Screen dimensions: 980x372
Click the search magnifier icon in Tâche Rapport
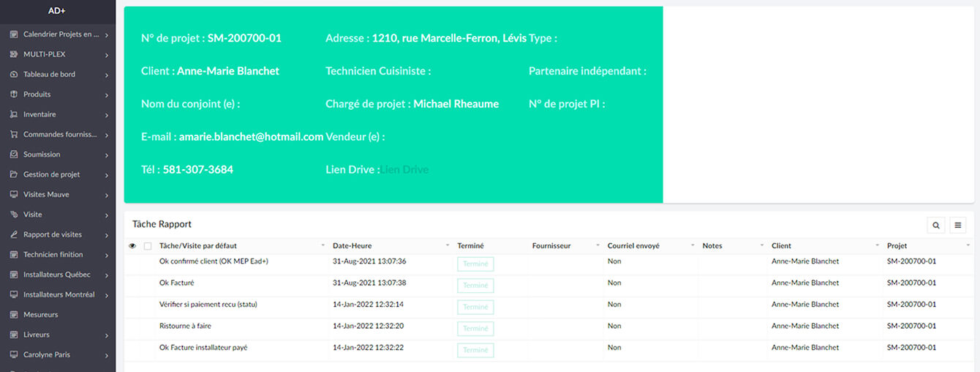tap(935, 225)
